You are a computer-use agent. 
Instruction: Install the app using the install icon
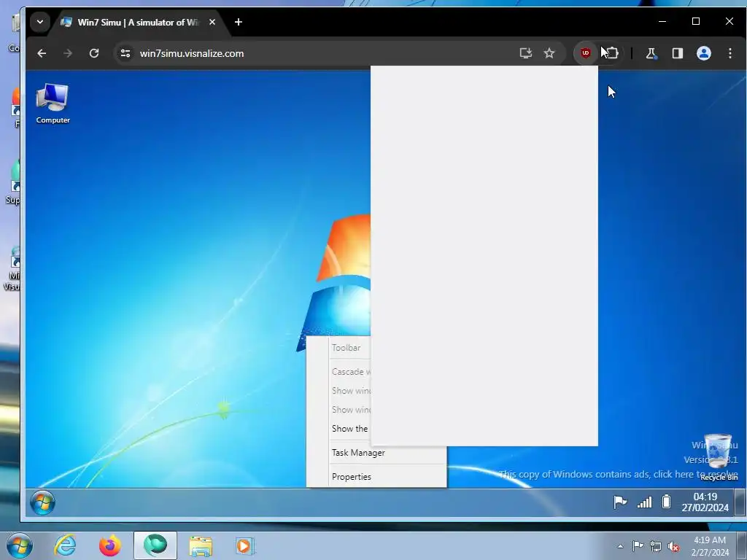click(x=525, y=53)
